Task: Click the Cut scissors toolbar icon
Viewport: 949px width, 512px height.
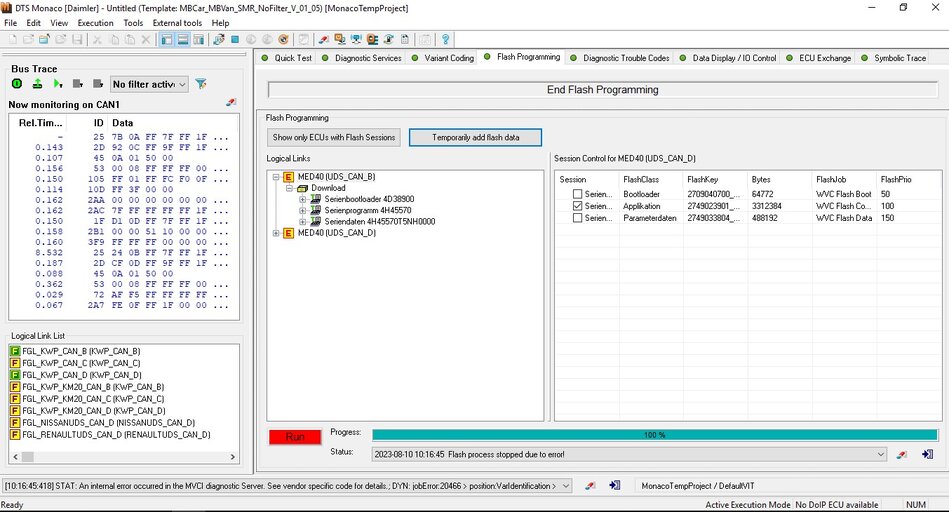Action: (x=97, y=39)
